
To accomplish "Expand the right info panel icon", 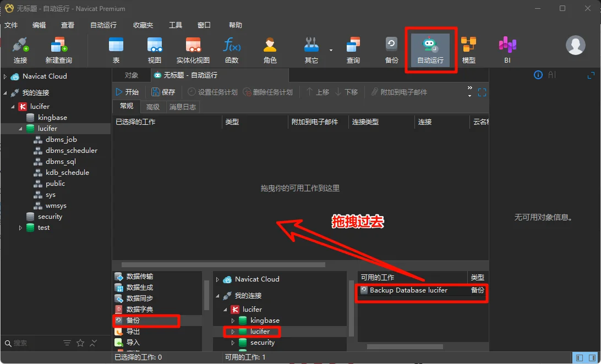I will pyautogui.click(x=591, y=75).
